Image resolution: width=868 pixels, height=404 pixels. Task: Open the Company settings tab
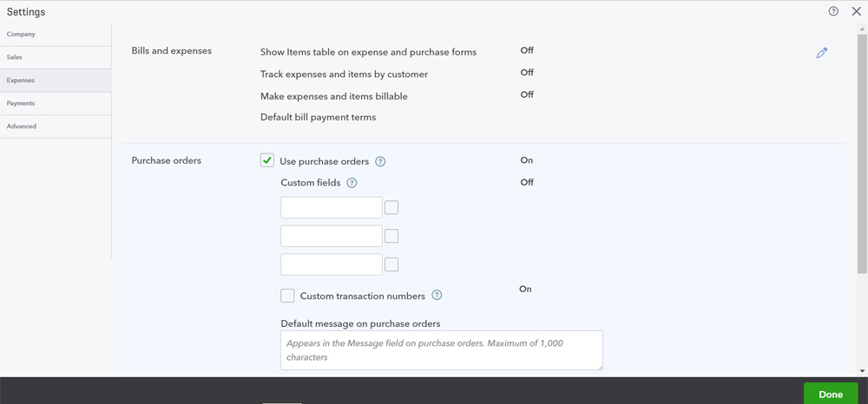56,35
